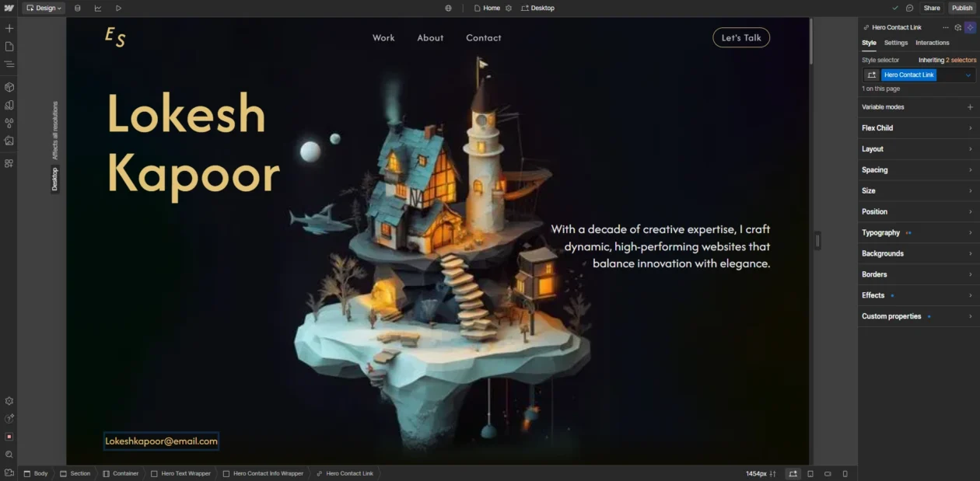The image size is (980, 481).
Task: Switch to the Style tab
Action: (869, 43)
